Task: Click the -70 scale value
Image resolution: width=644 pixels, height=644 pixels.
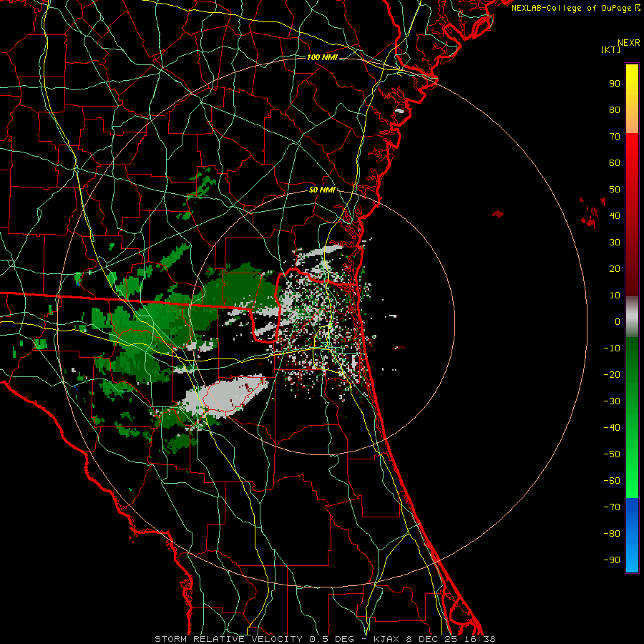Action: coord(612,507)
